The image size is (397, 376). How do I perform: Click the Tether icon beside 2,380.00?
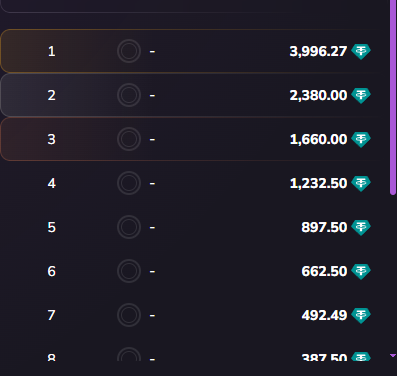[361, 95]
